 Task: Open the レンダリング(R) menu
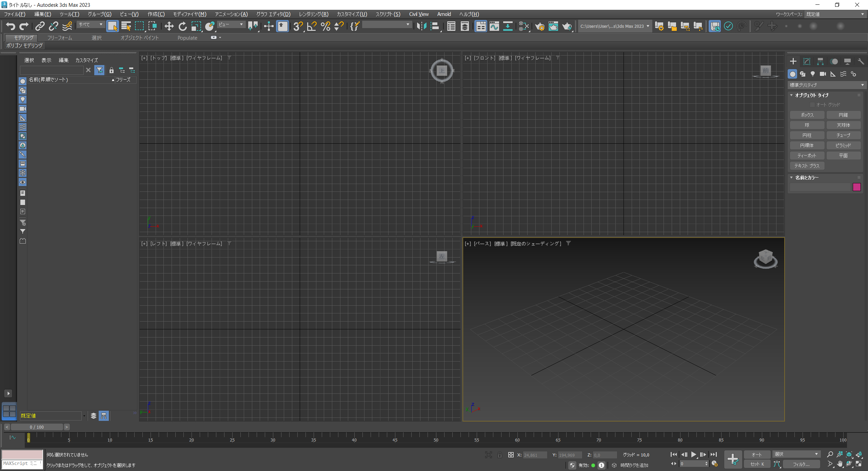pyautogui.click(x=313, y=14)
